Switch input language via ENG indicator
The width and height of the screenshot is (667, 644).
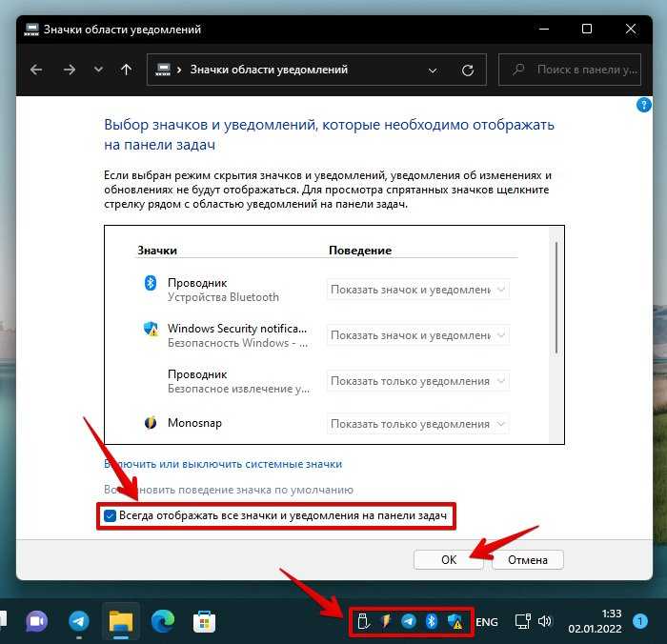click(x=487, y=622)
